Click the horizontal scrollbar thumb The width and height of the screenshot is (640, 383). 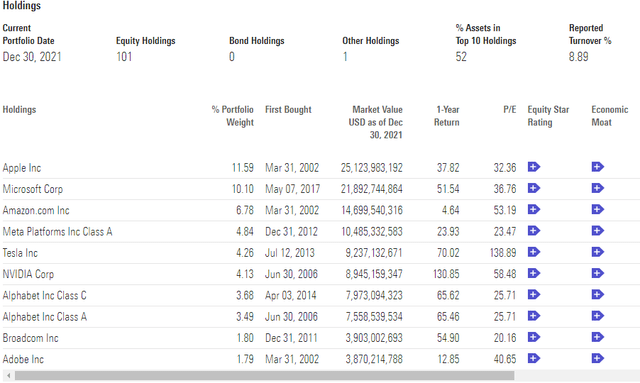(264, 375)
